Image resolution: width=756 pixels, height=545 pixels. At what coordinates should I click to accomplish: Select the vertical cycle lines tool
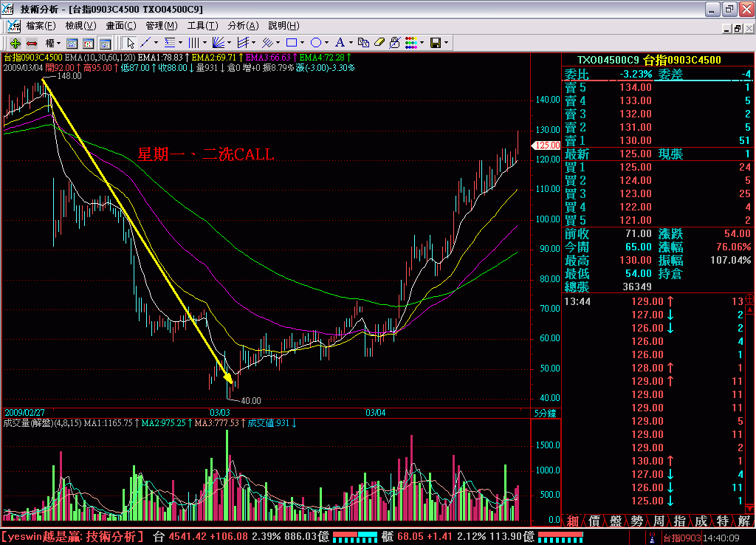(x=194, y=43)
